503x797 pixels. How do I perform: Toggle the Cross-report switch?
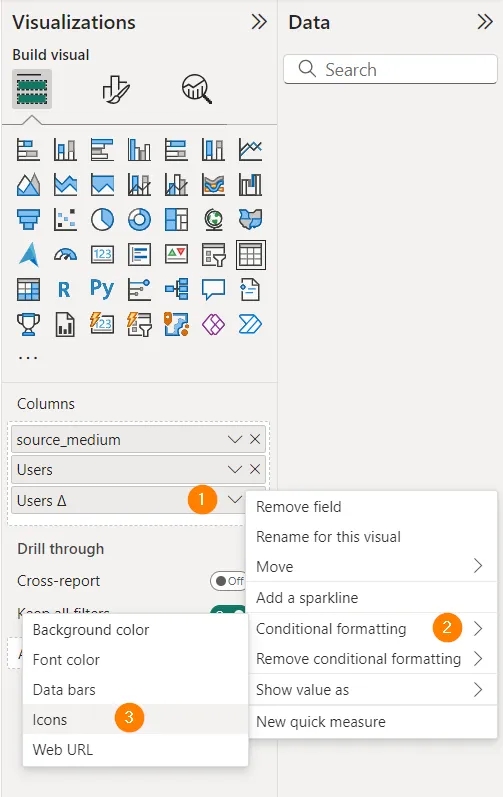228,580
